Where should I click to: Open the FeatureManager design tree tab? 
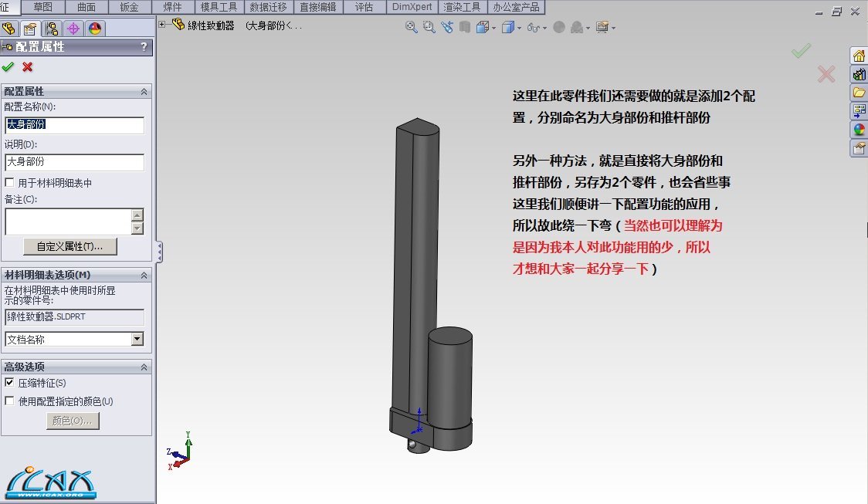pyautogui.click(x=9, y=29)
